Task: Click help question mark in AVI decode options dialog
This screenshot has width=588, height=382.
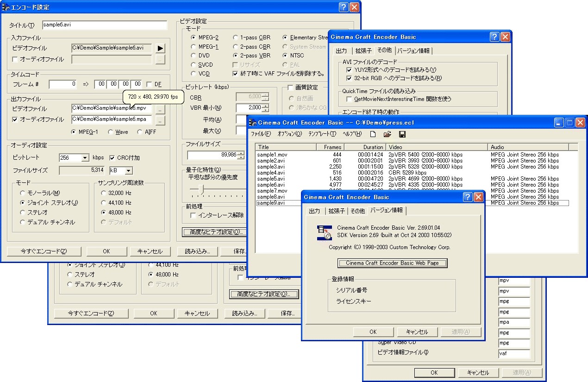Action: pyautogui.click(x=495, y=37)
